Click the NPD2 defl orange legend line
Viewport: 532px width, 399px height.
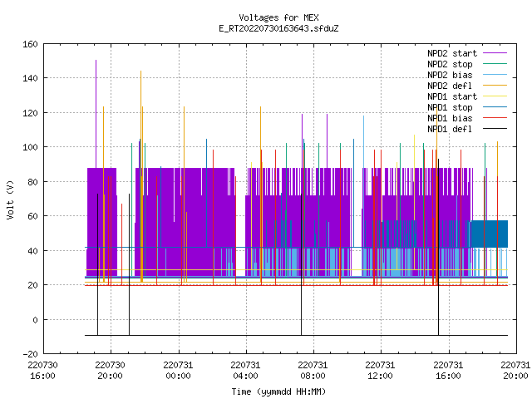click(495, 86)
